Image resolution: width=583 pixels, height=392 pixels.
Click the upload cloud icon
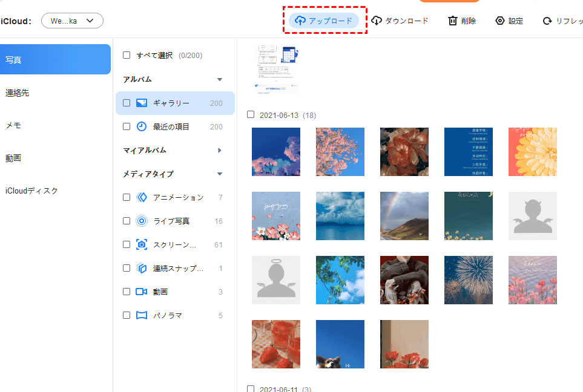point(300,21)
